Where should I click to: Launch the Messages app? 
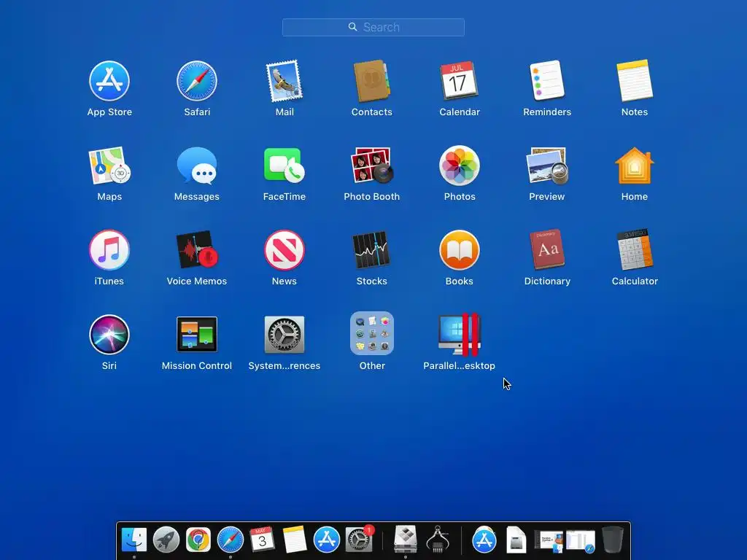(197, 166)
